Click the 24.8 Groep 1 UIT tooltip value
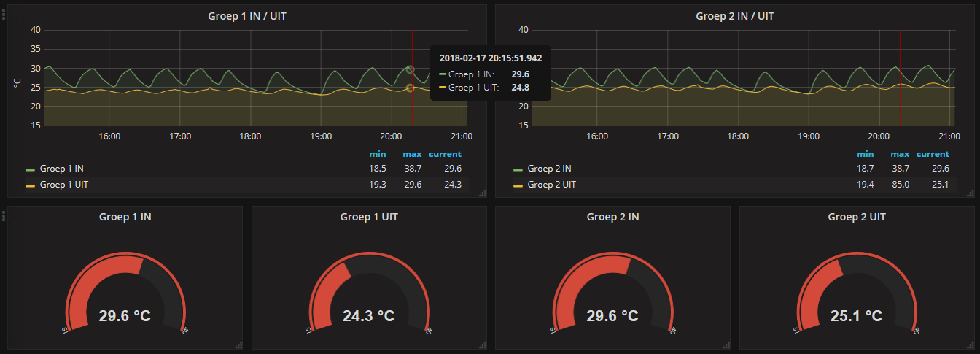The height and width of the screenshot is (354, 980). [x=521, y=88]
